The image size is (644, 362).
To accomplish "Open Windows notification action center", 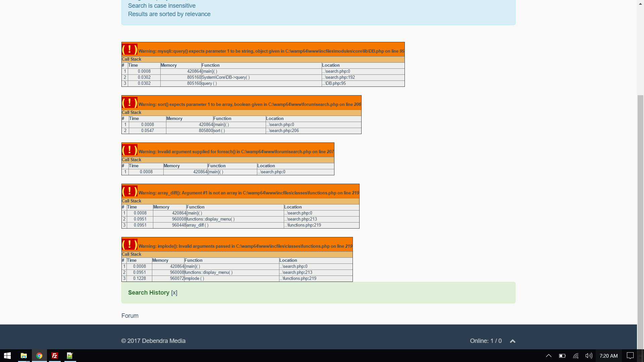I will pyautogui.click(x=630, y=356).
